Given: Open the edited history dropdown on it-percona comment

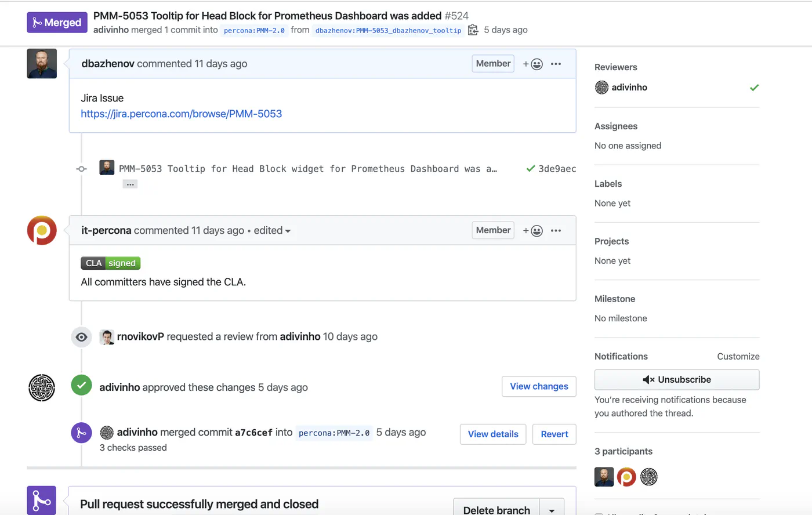Looking at the screenshot, I should click(x=272, y=230).
